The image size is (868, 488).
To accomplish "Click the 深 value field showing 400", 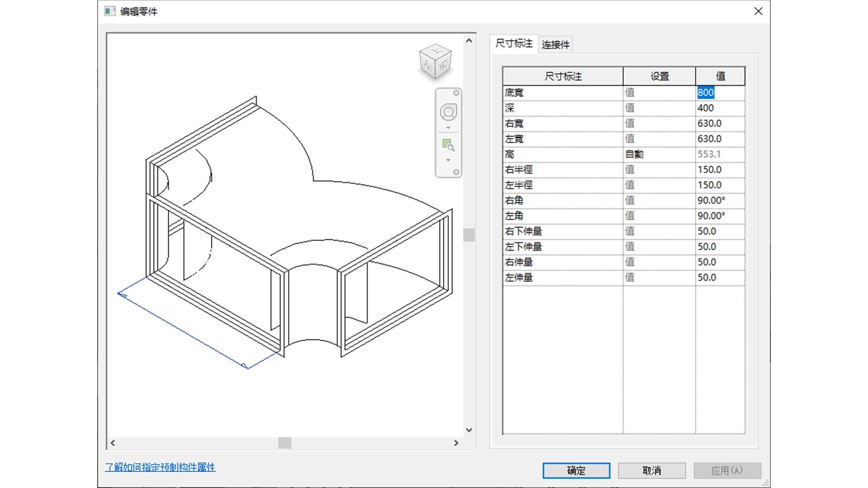I will [x=719, y=108].
